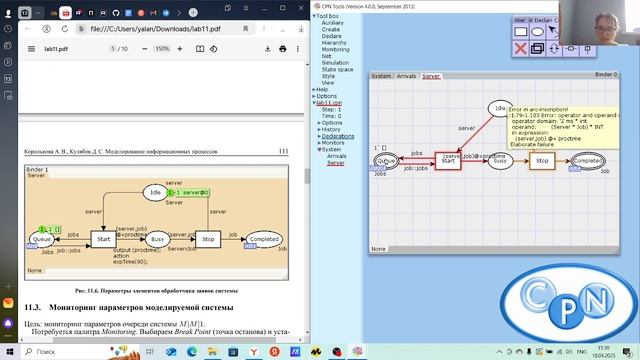
Task: Open Microsoft Edge from the taskbar
Action: coord(191,351)
